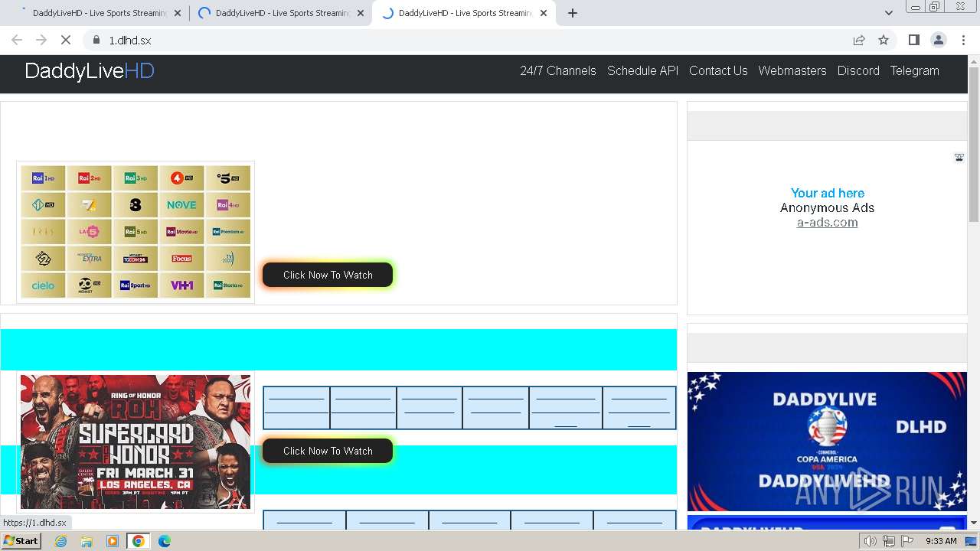Open the Action Center flag icon
The image size is (980, 551).
(x=907, y=541)
